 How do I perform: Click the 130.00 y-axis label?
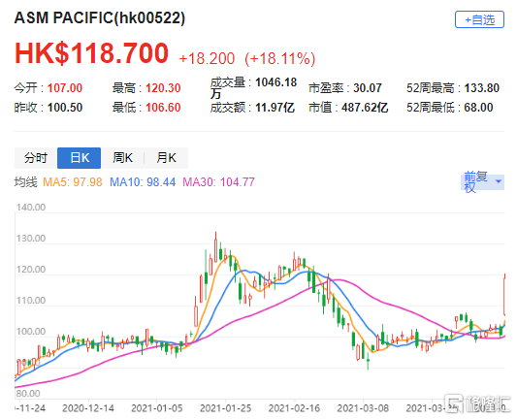tap(31, 239)
